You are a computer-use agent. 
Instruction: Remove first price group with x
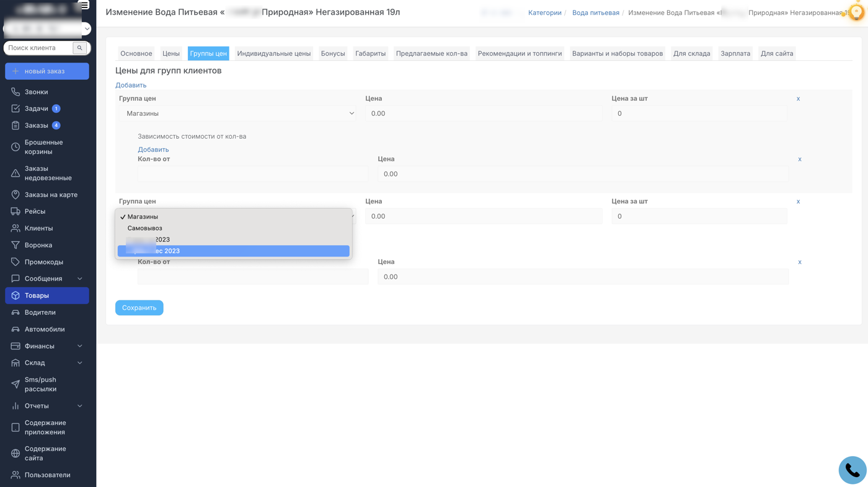tap(798, 99)
